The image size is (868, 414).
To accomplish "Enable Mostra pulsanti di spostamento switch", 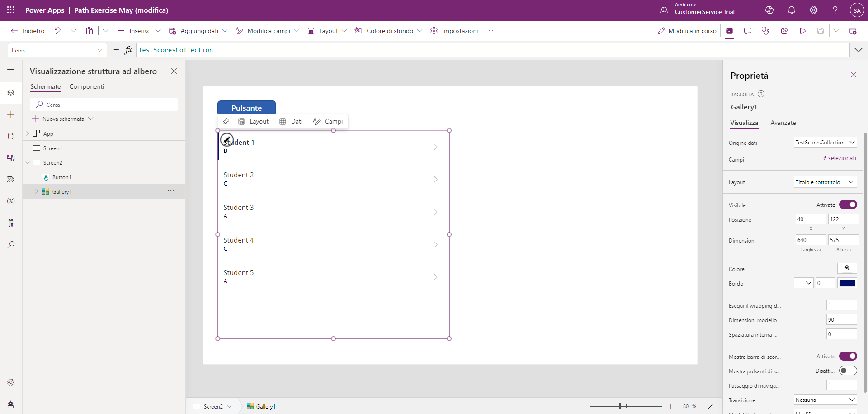I will (x=848, y=371).
